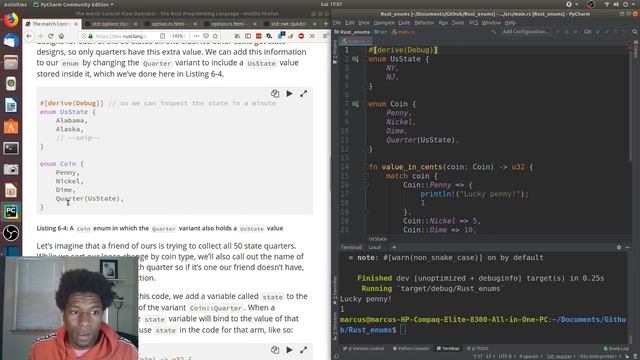The width and height of the screenshot is (640, 360).
Task: Click main.rs breadcrumb
Action: 403,31
